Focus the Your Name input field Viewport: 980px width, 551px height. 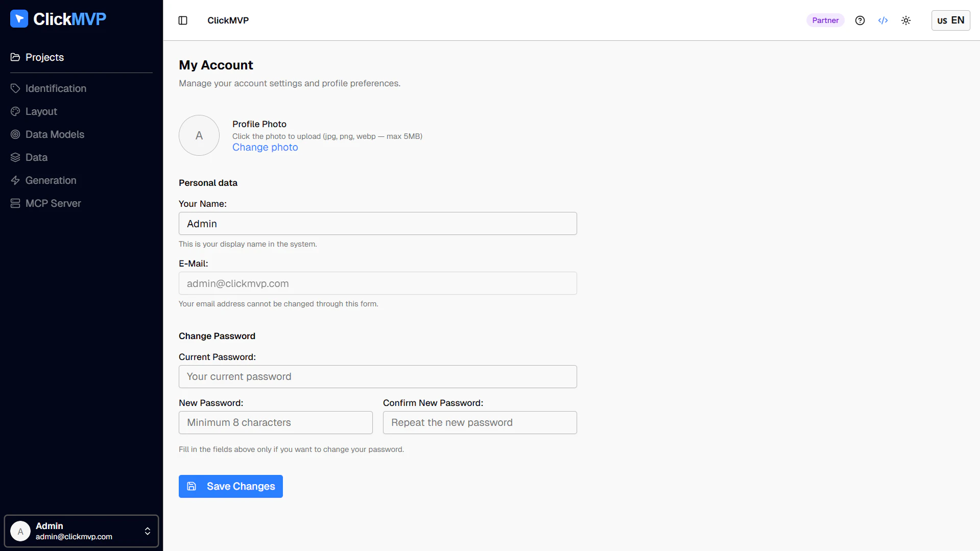378,224
